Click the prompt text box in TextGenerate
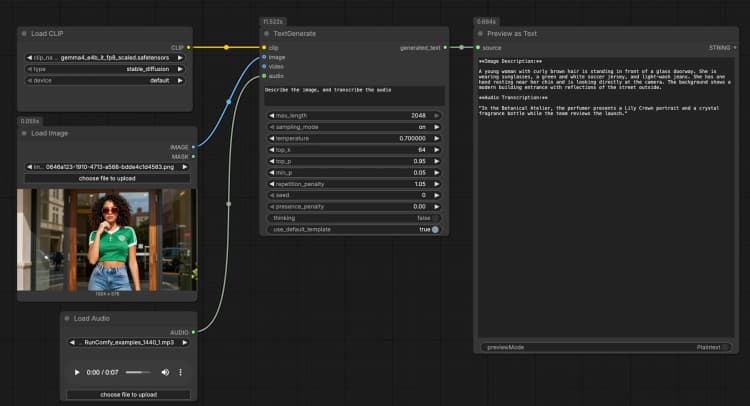750x406 pixels. 354,96
